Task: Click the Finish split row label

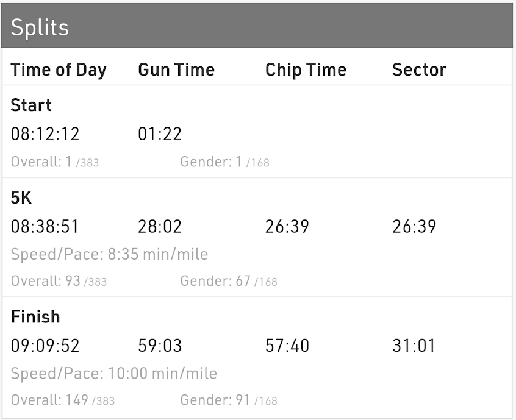Action: [35, 317]
